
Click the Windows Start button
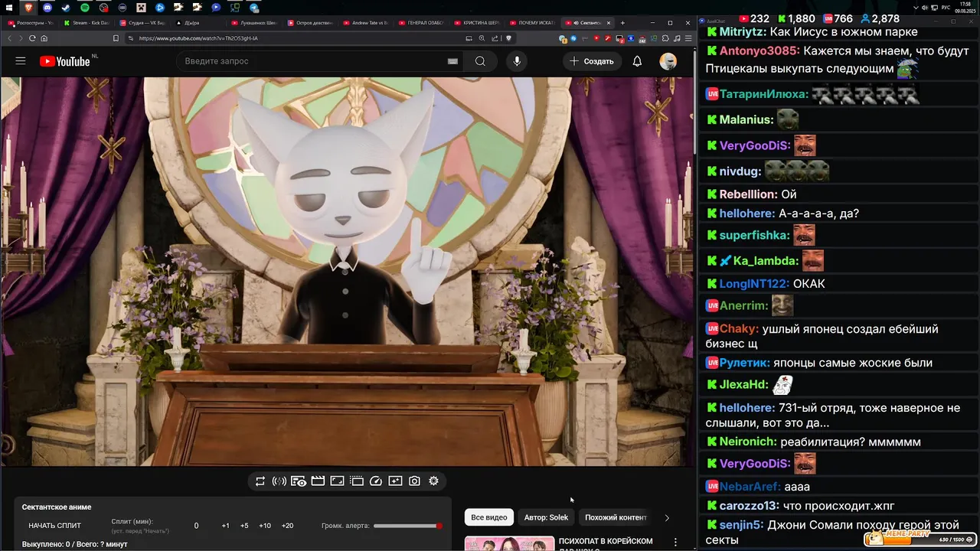click(x=8, y=8)
